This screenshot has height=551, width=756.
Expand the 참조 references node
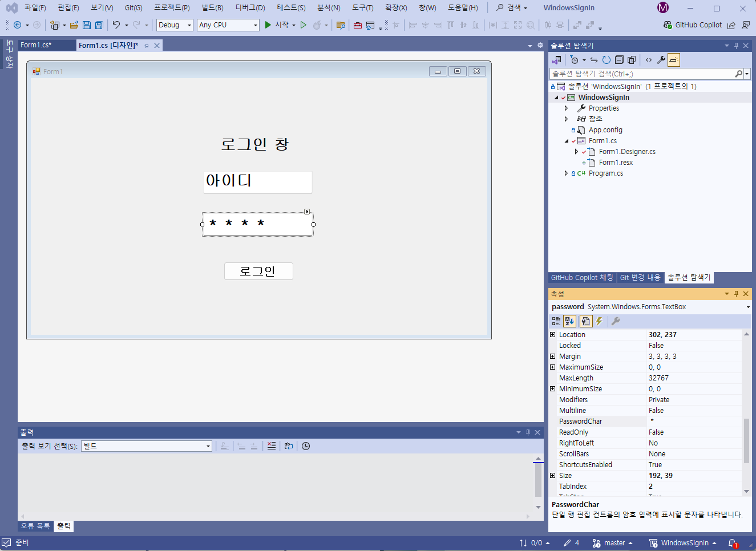[x=566, y=119]
